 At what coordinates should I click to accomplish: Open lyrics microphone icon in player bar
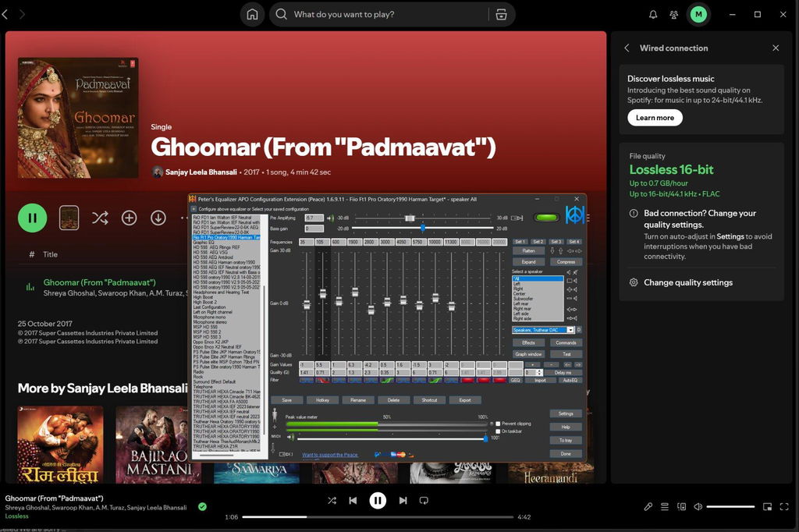point(648,506)
